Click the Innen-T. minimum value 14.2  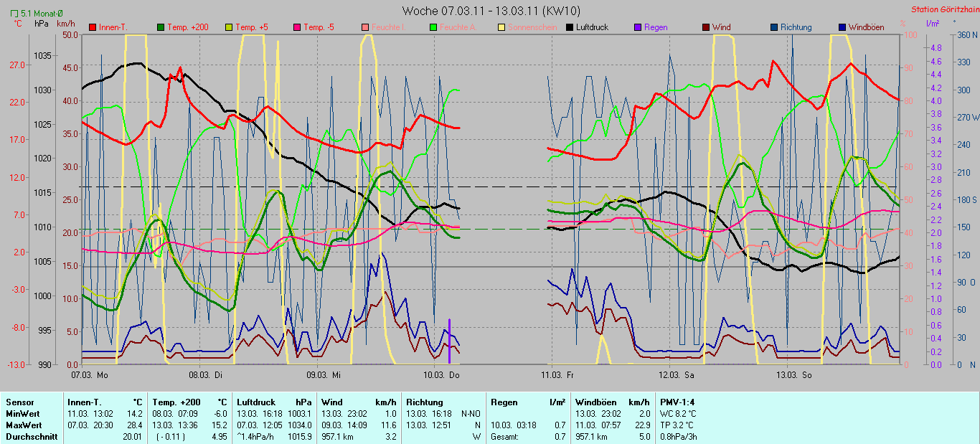(135, 414)
